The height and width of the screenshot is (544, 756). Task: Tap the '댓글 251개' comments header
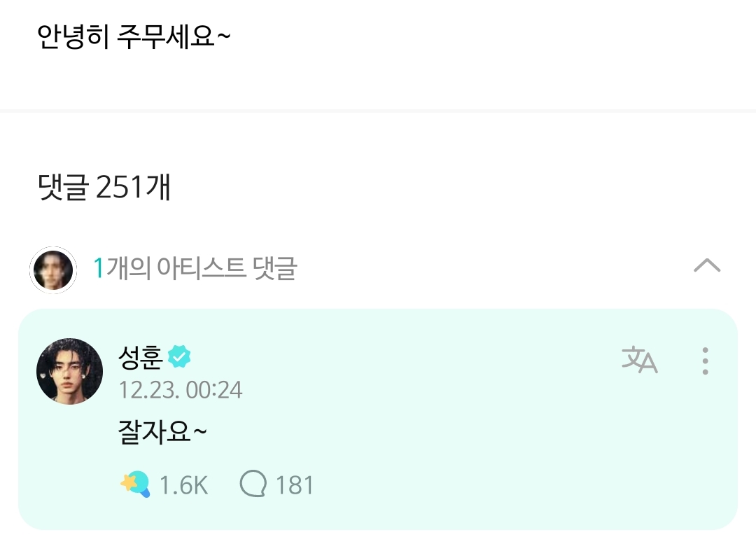click(x=105, y=187)
